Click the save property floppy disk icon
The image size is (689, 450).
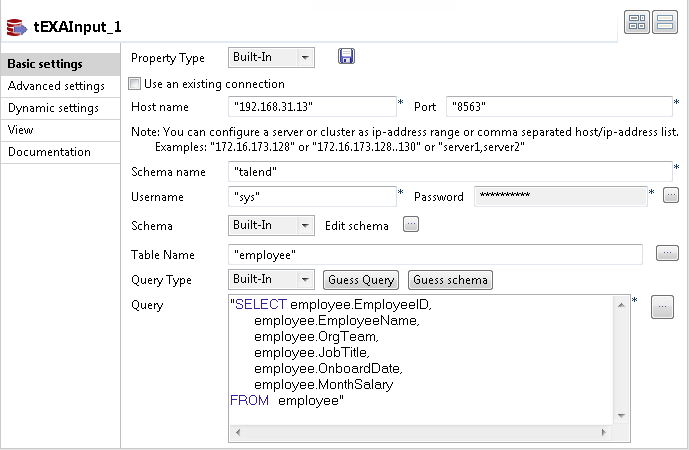click(x=347, y=57)
